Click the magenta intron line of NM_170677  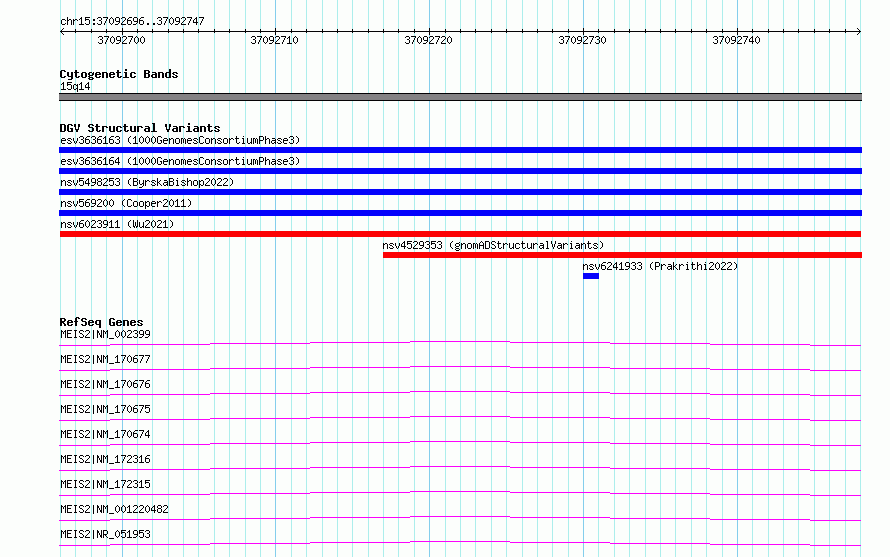(x=460, y=368)
